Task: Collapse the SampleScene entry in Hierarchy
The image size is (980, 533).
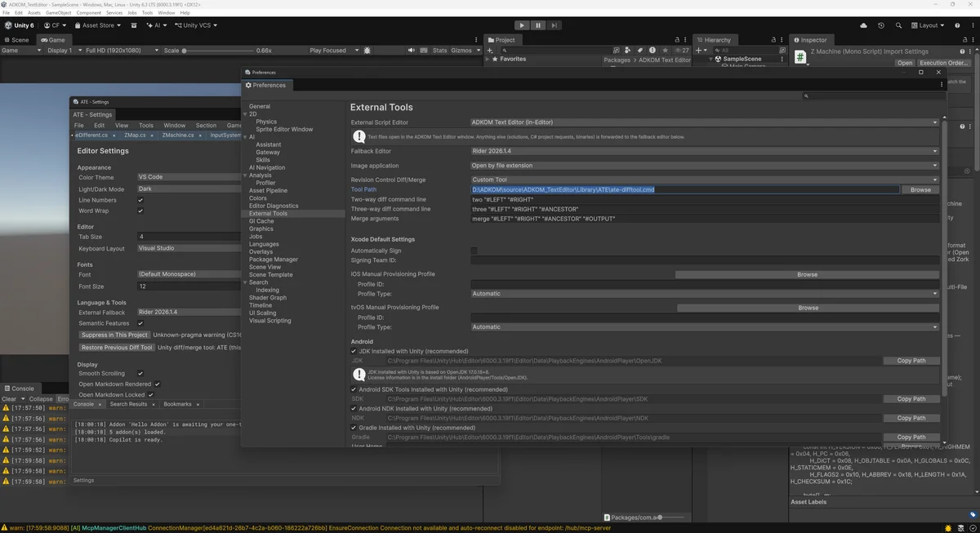Action: coord(710,59)
